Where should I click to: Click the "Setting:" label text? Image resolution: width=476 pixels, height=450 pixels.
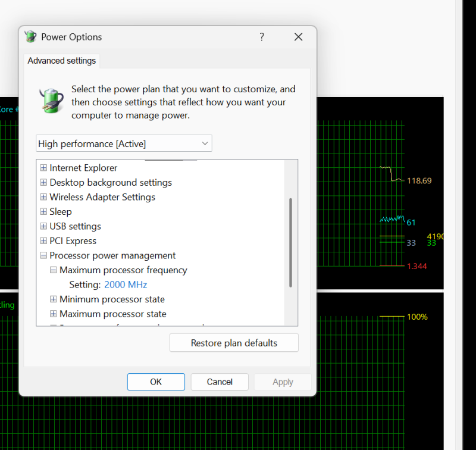click(85, 285)
